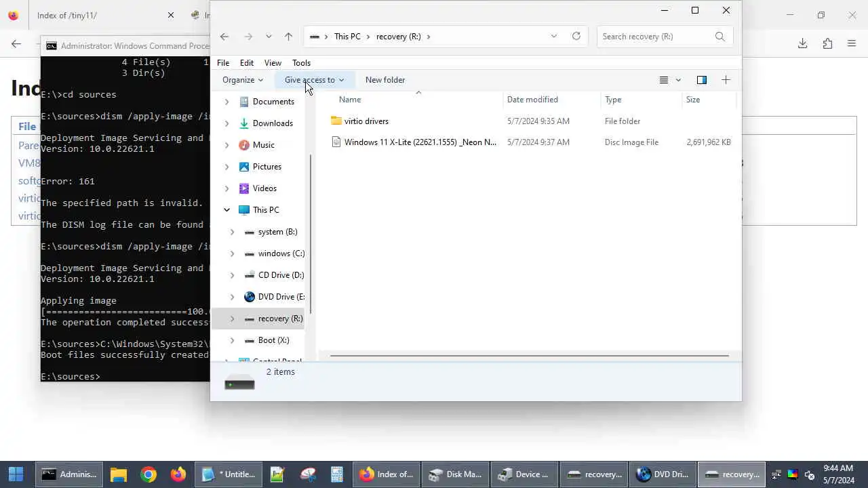Click the 2,691,962 KB size cell
The image size is (868, 488).
pos(709,142)
